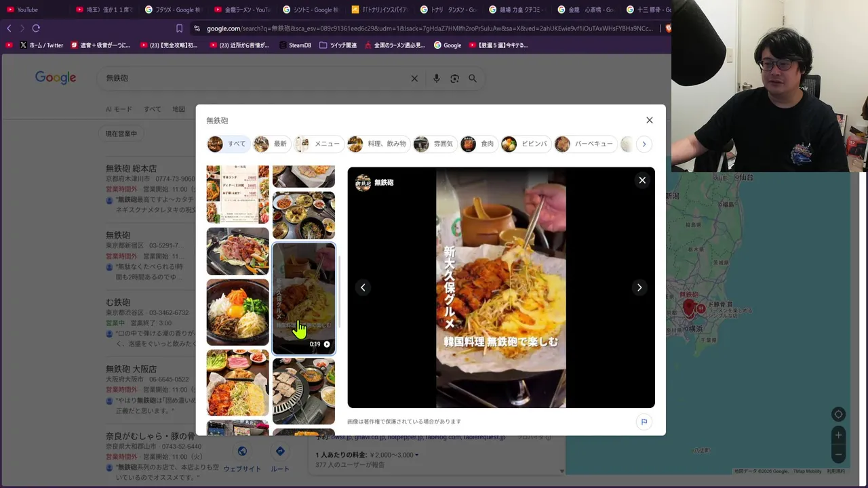This screenshot has height=488, width=868.
Task: Bookmark this page icon in address bar
Action: coord(179,28)
